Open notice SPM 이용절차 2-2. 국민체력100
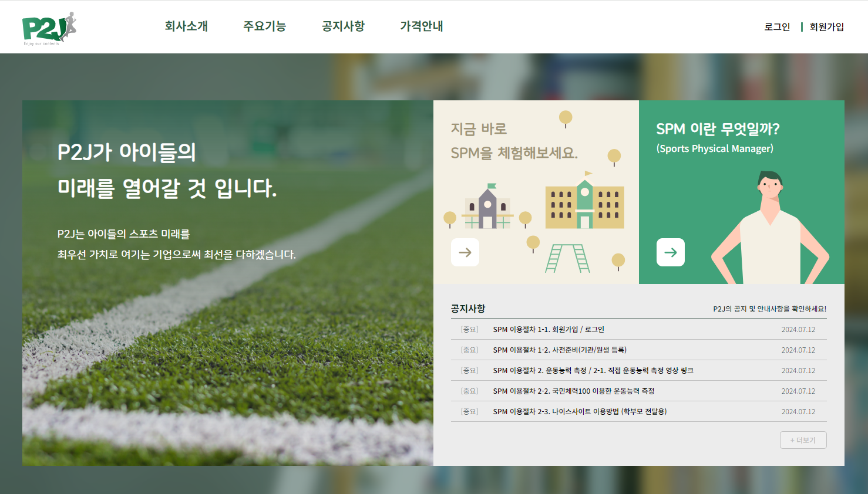 [639, 391]
